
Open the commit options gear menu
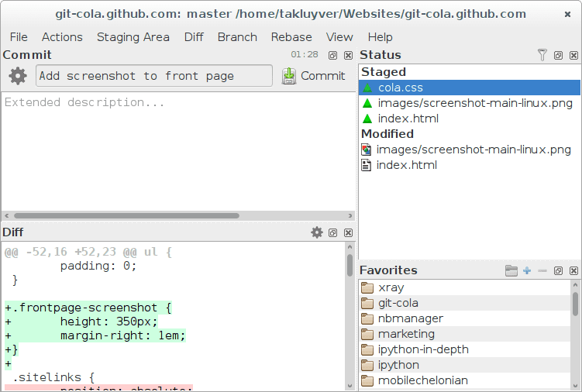click(x=18, y=76)
